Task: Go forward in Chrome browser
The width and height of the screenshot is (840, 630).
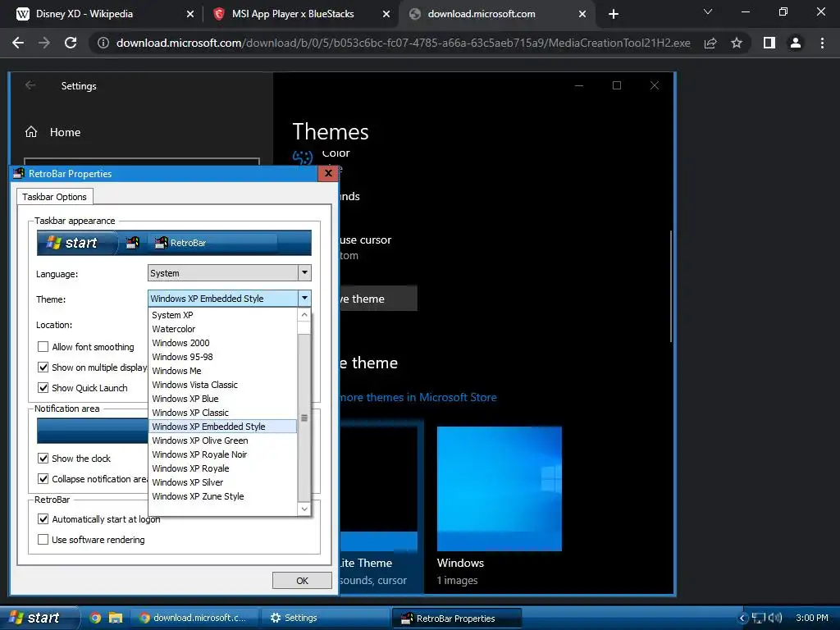Action: pos(44,43)
